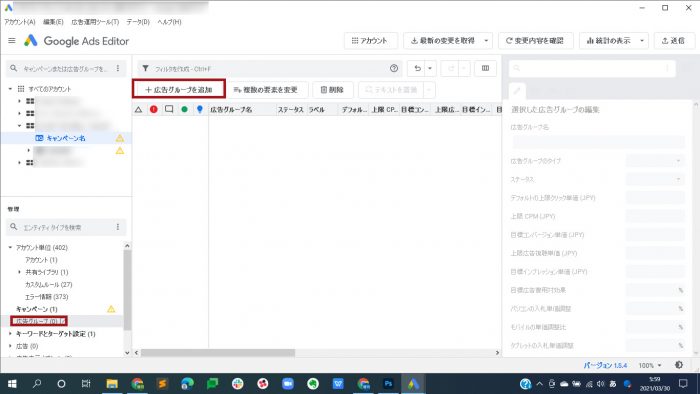This screenshot has width=700, height=394.
Task: Open dropdown next to 統計の表示
Action: [x=642, y=41]
